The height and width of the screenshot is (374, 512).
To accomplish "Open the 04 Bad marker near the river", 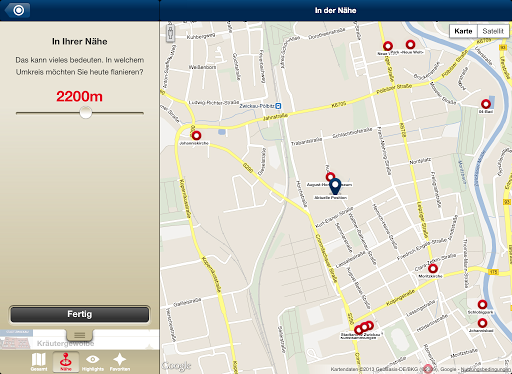I will click(x=486, y=104).
